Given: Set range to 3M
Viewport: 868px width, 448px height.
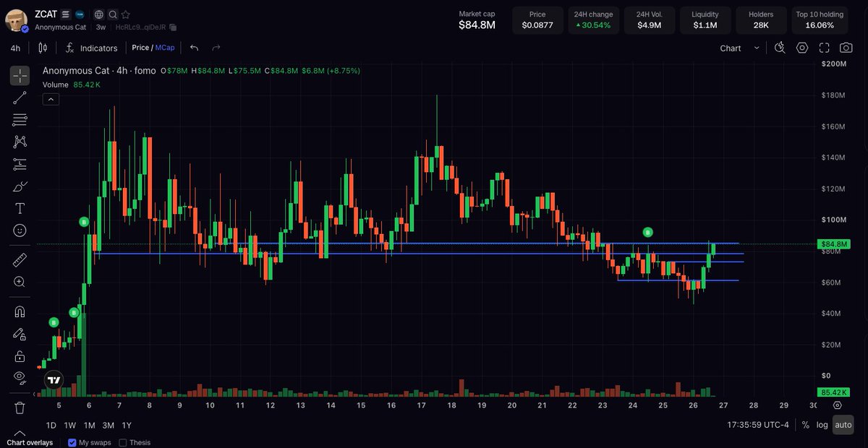Looking at the screenshot, I should [108, 425].
